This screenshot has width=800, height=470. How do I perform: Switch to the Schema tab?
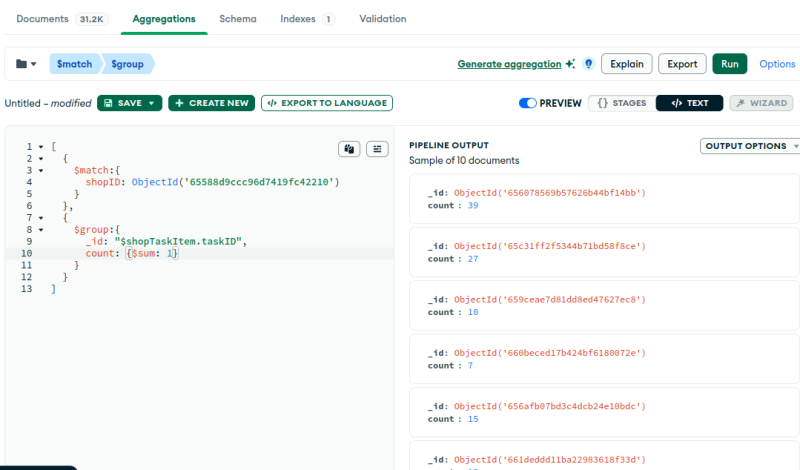tap(237, 19)
